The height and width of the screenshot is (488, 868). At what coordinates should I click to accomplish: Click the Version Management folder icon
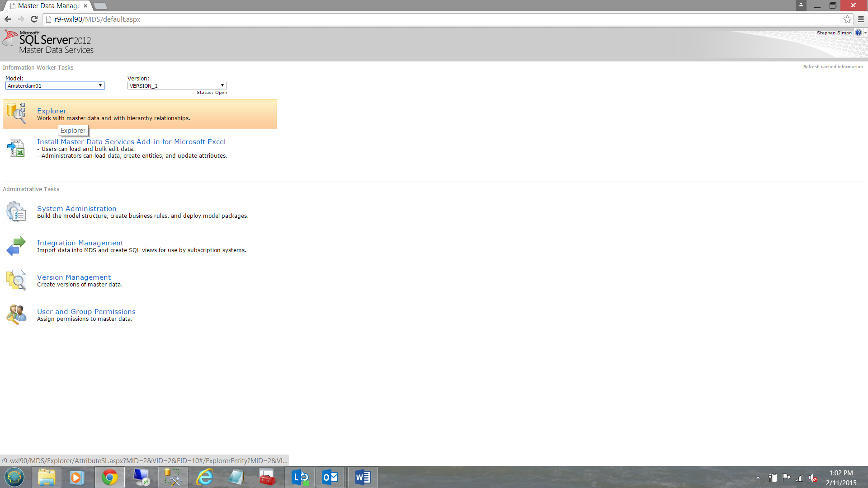tap(16, 280)
